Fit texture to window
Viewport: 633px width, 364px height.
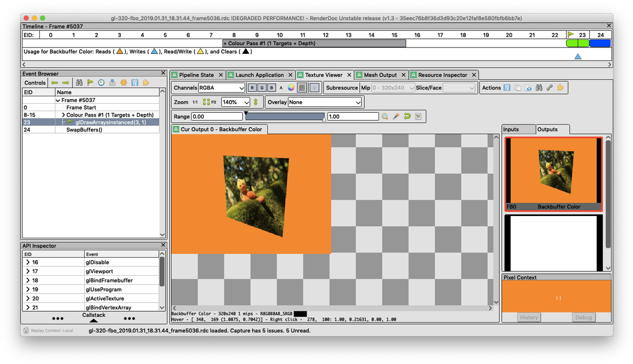coord(210,103)
